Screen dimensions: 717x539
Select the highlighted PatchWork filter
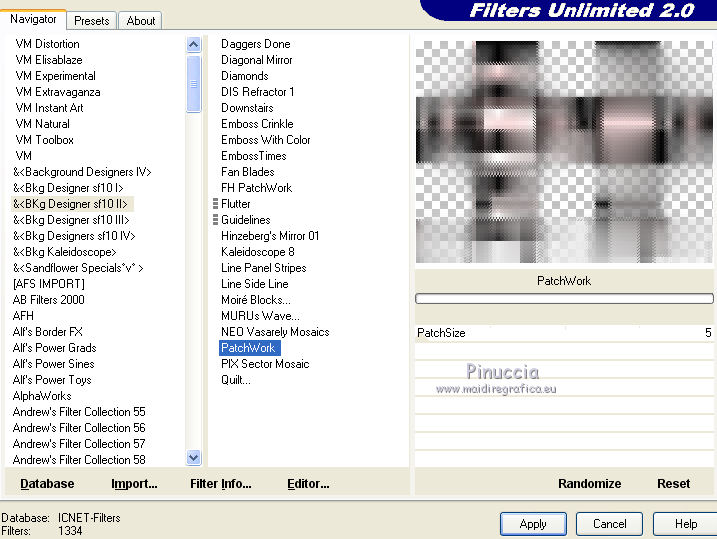tap(250, 348)
